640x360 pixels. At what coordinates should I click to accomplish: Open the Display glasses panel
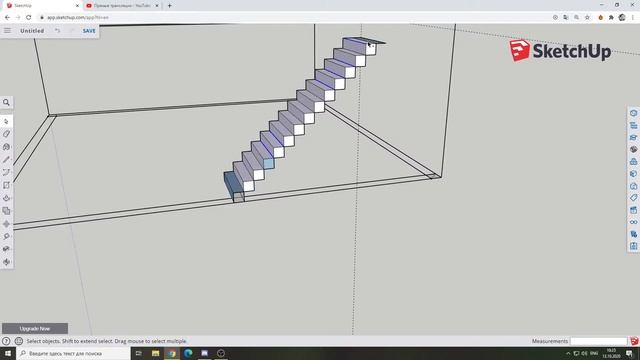pos(633,222)
